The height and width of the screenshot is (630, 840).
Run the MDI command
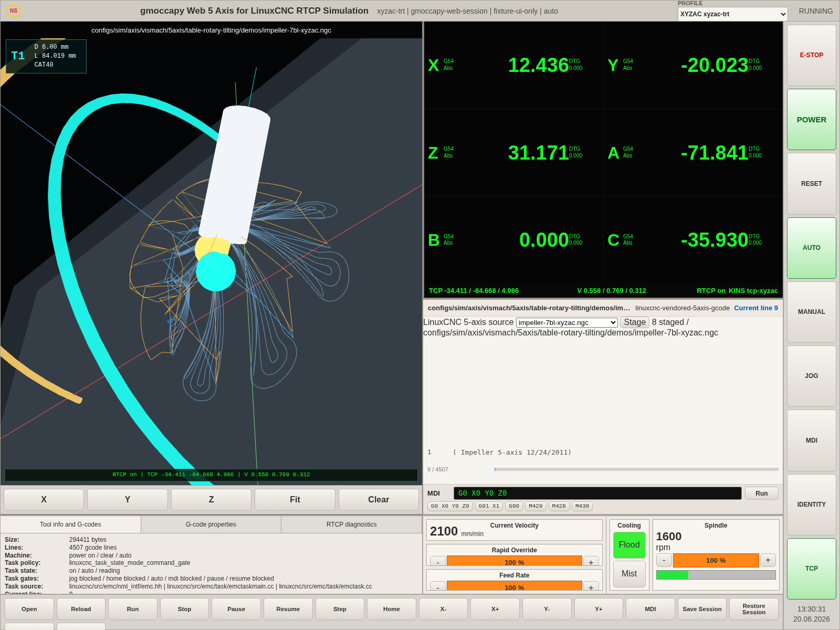[761, 493]
